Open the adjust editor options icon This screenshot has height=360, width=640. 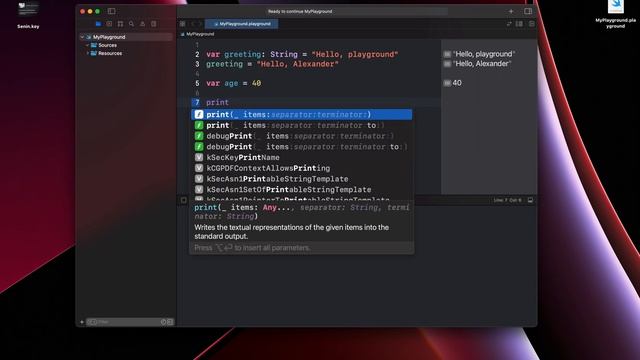(x=519, y=24)
